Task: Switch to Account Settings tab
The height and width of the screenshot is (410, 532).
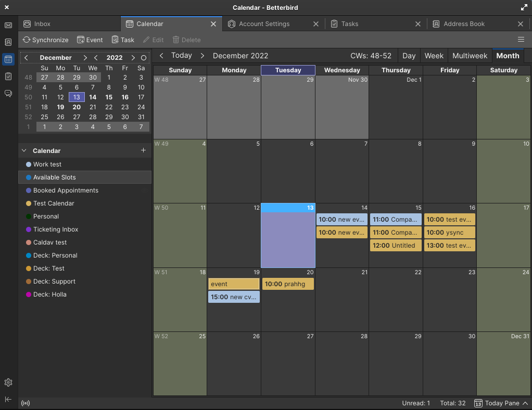Action: coord(273,24)
